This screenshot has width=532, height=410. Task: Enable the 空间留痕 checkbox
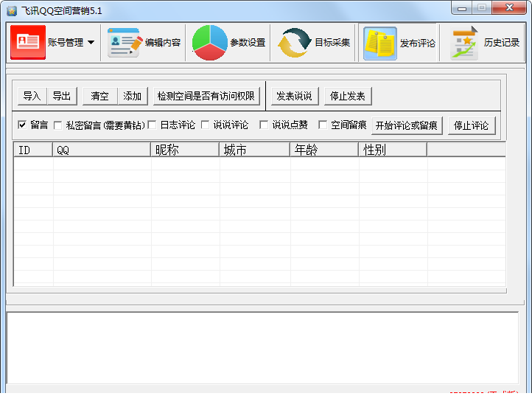[x=323, y=125]
